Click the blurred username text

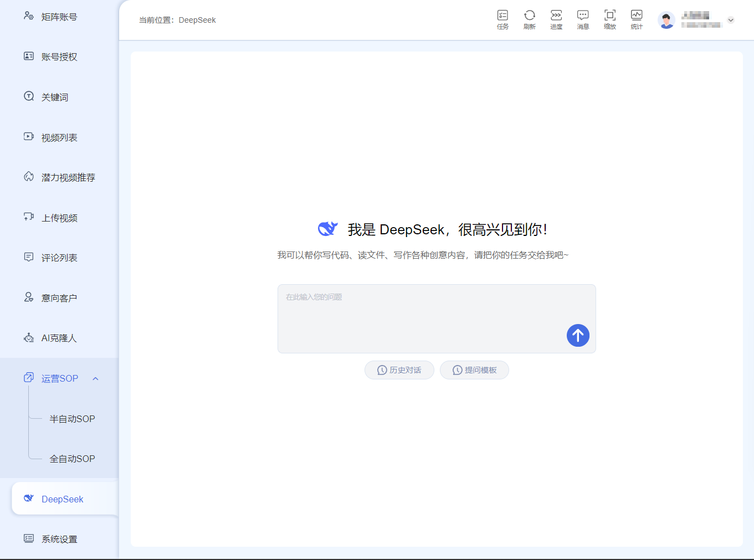tap(702, 20)
